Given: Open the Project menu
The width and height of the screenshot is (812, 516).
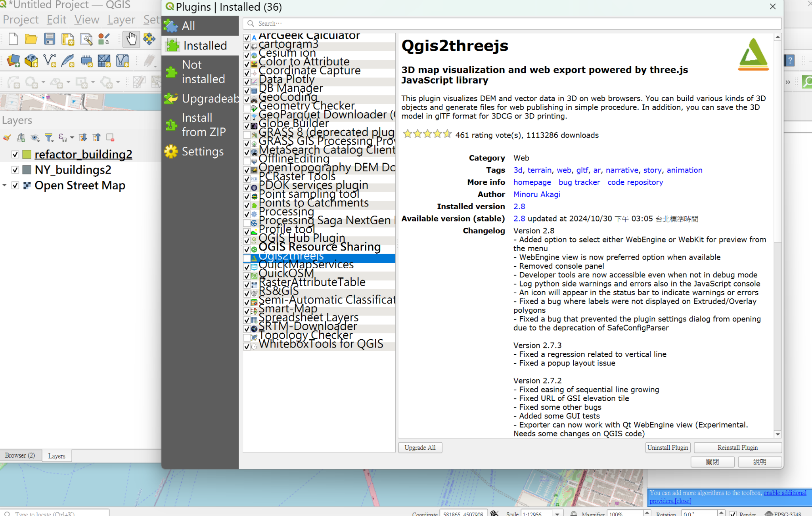Looking at the screenshot, I should point(20,19).
